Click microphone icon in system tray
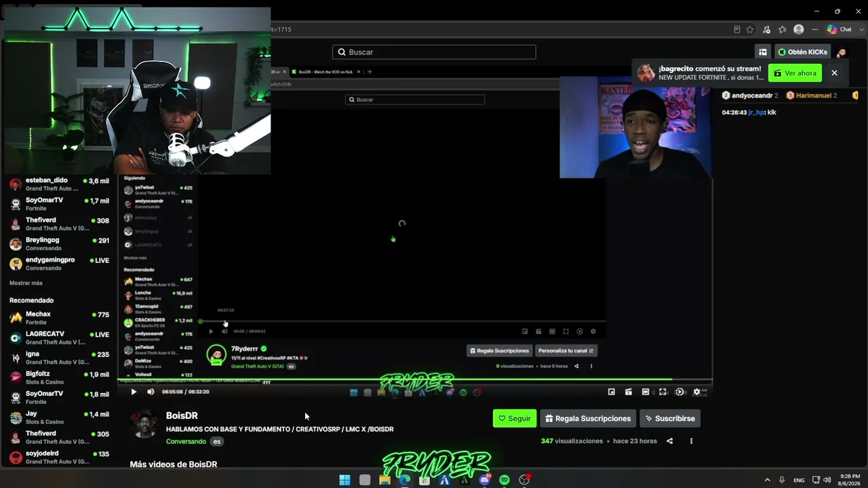868x488 pixels. tap(782, 480)
